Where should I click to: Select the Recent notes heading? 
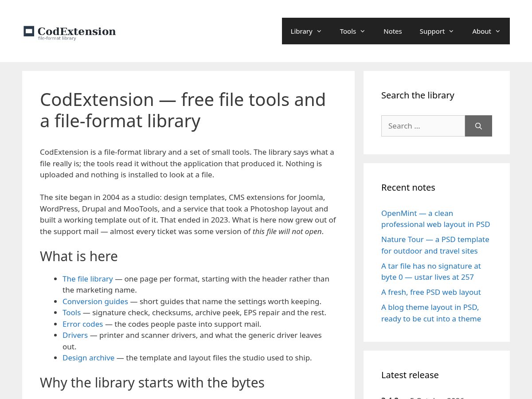pyautogui.click(x=408, y=188)
